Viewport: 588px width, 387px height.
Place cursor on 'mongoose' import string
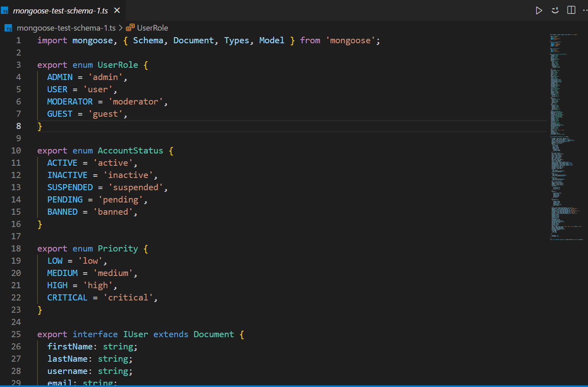tap(350, 40)
